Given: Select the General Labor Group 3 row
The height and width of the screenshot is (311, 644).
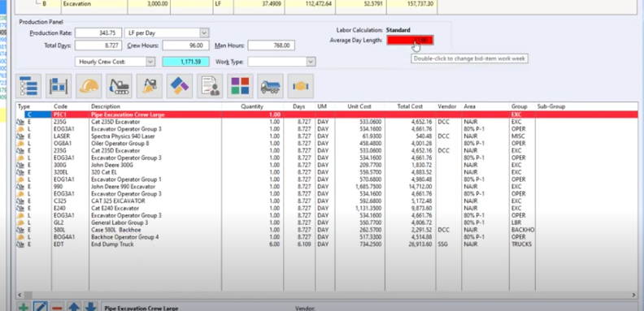Looking at the screenshot, I should (x=327, y=222).
